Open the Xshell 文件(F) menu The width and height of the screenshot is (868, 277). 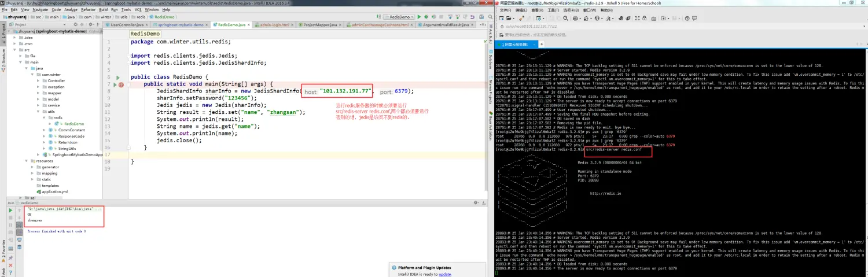pyautogui.click(x=505, y=10)
